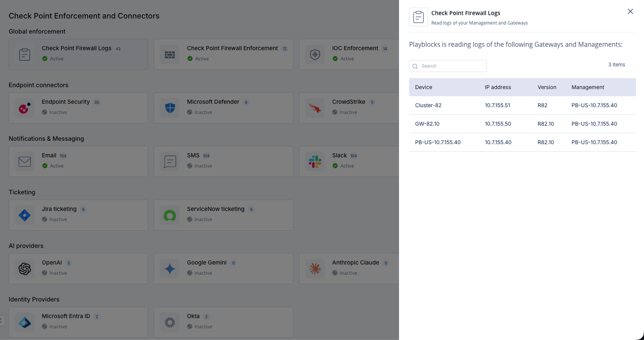Open the Slack logo icon
The height and width of the screenshot is (340, 644).
315,162
